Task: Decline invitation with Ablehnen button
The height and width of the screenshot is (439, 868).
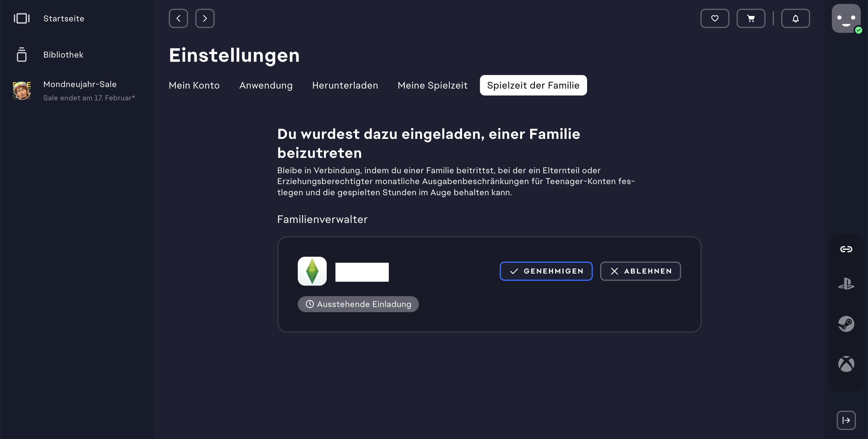Action: point(640,271)
